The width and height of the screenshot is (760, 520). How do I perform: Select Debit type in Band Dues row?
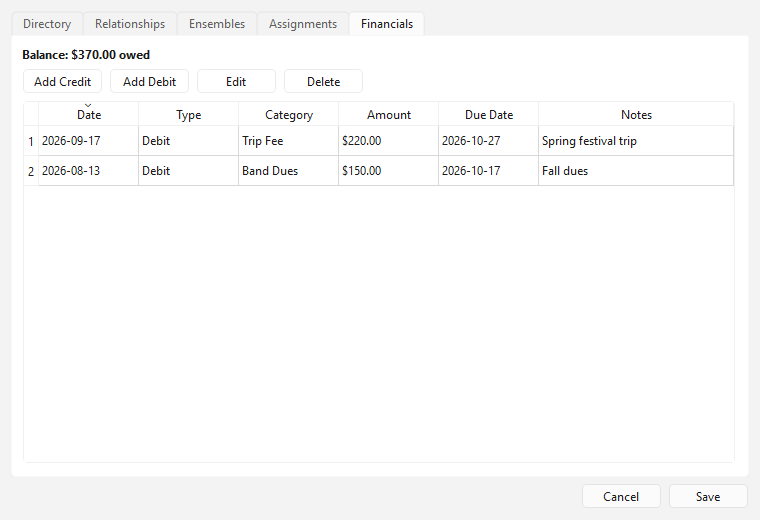pos(189,171)
